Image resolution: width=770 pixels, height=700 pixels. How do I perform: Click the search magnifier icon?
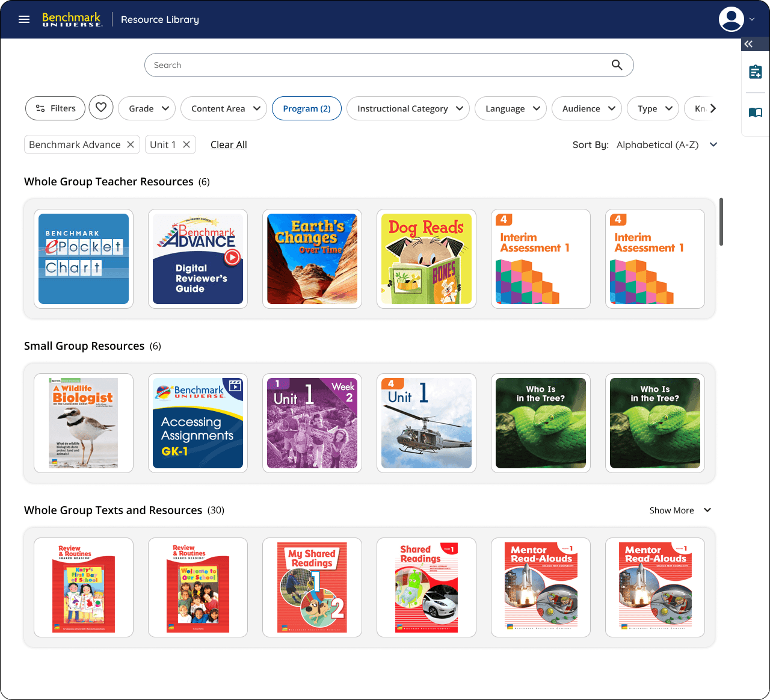(617, 65)
